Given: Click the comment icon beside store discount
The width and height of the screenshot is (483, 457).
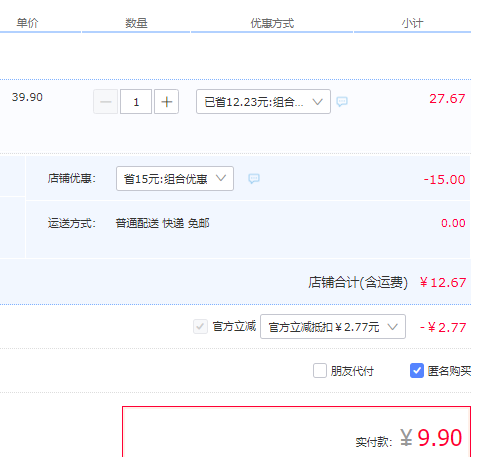Looking at the screenshot, I should tap(254, 179).
